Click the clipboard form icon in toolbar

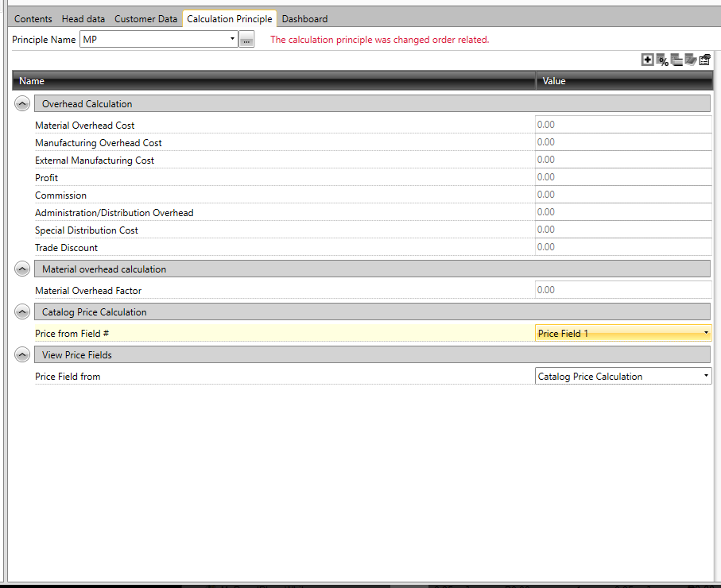coord(704,60)
